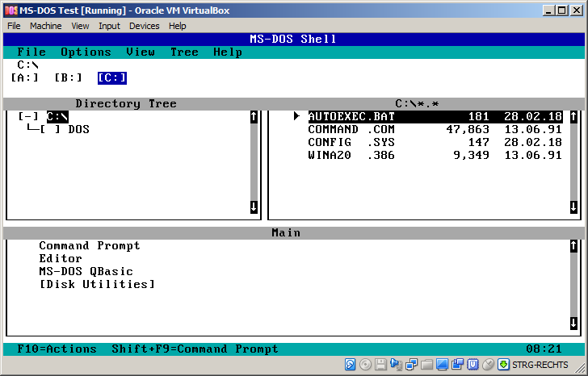Click the network adapter status icon
The image size is (588, 376).
[412, 364]
